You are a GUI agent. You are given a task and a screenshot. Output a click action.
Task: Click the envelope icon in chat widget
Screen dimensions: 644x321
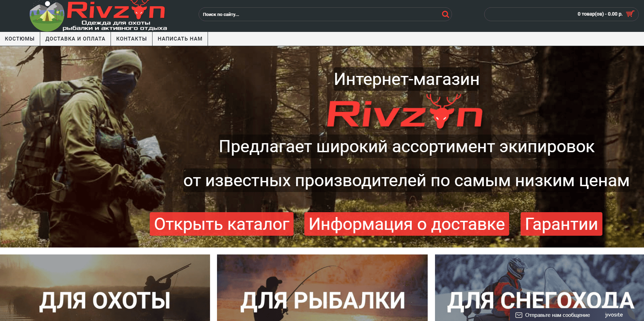click(519, 315)
